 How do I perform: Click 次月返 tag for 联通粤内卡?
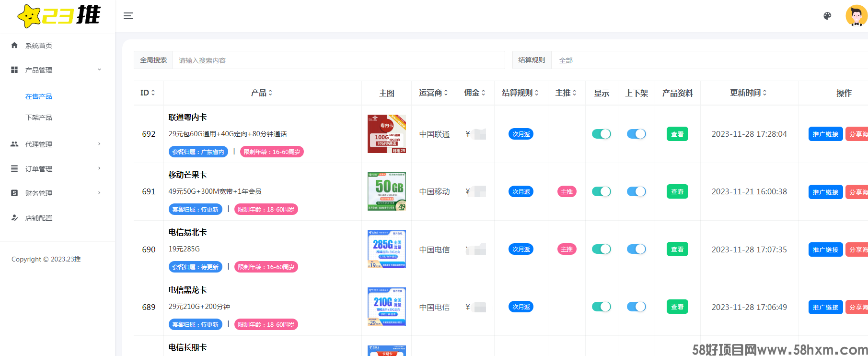pyautogui.click(x=521, y=134)
